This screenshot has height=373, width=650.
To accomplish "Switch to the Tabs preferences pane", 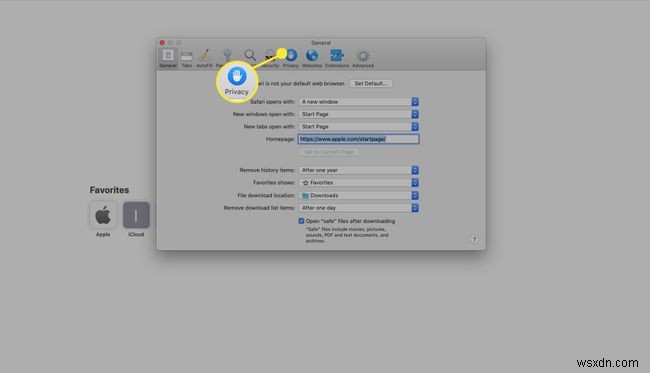I will pyautogui.click(x=187, y=58).
